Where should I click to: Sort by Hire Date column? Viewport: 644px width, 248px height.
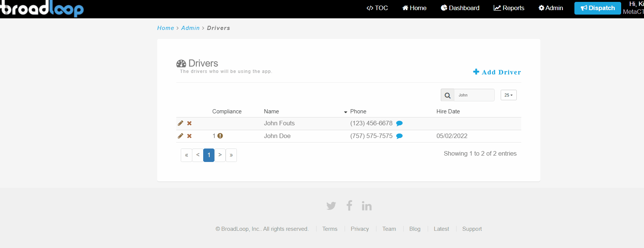[x=448, y=111]
